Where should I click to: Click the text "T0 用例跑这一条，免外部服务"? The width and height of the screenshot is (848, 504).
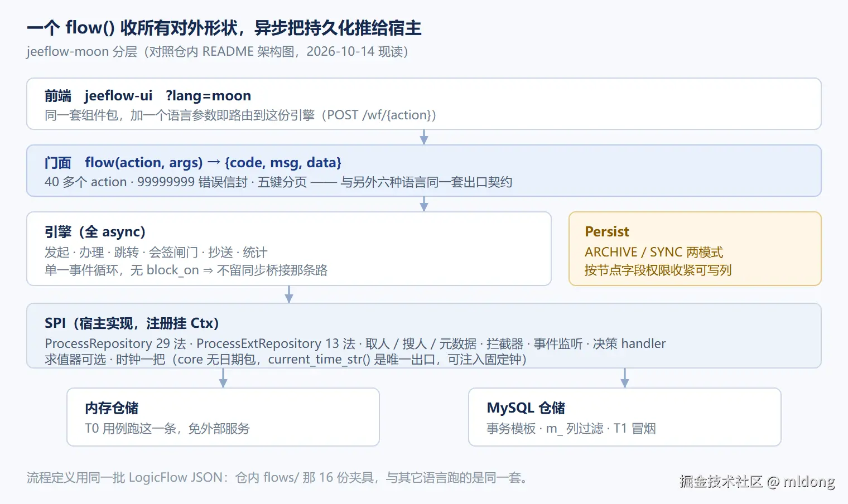coord(167,429)
